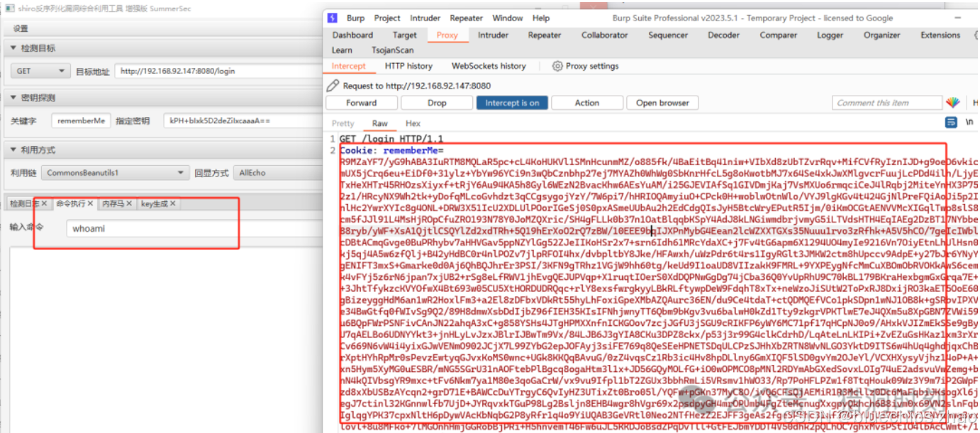
Task: Click the pencil edit icon beside Request
Action: (x=333, y=86)
